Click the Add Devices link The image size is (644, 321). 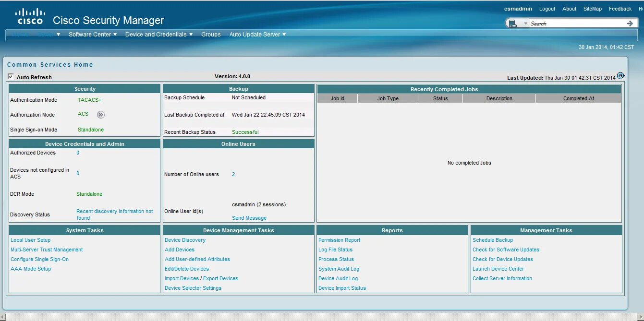click(x=180, y=250)
